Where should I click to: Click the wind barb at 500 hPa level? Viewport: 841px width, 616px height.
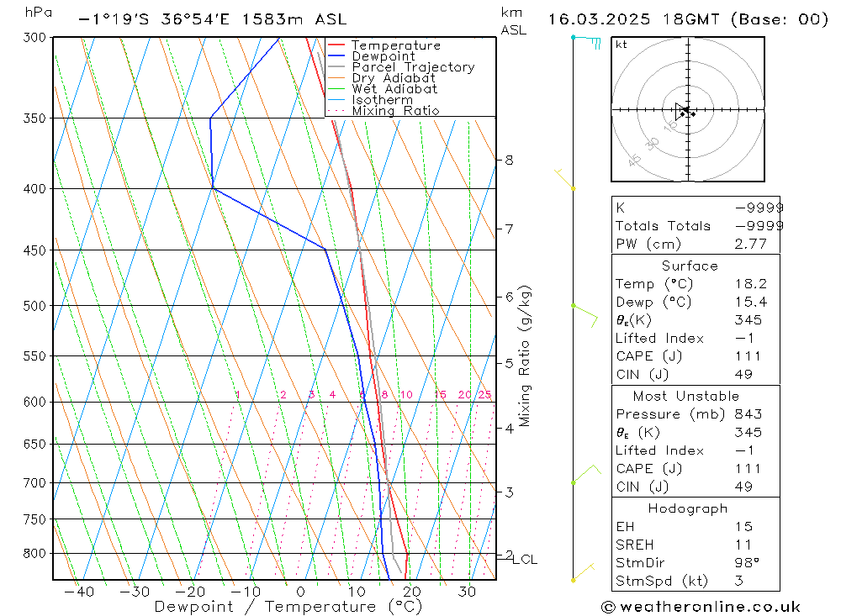tap(585, 315)
